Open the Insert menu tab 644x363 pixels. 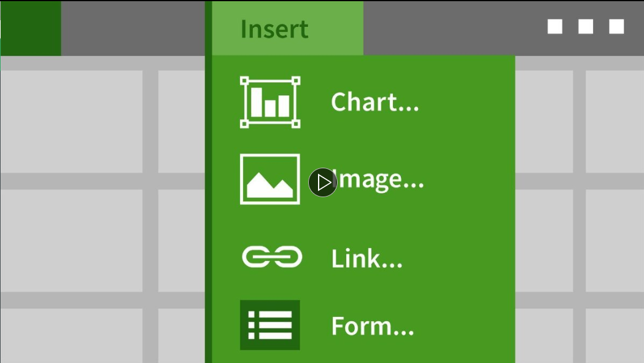274,29
